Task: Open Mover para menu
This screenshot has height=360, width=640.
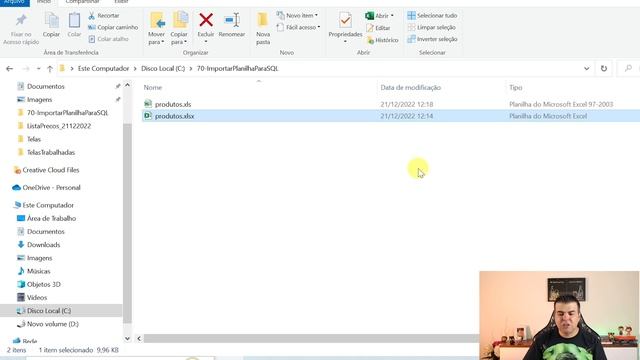Action: [x=157, y=29]
